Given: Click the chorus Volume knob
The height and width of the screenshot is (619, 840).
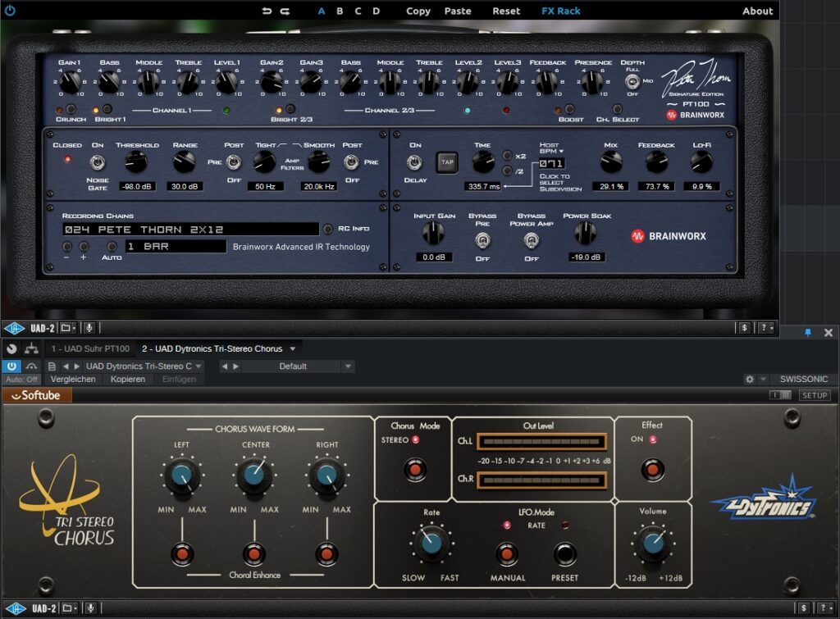Looking at the screenshot, I should click(x=652, y=543).
